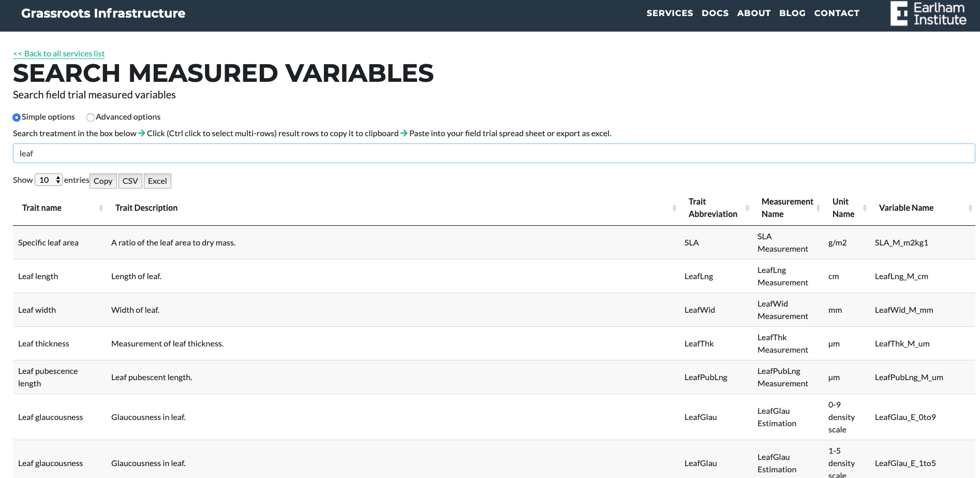Click variable name LeafThk_M_um
This screenshot has height=478, width=980.
902,343
